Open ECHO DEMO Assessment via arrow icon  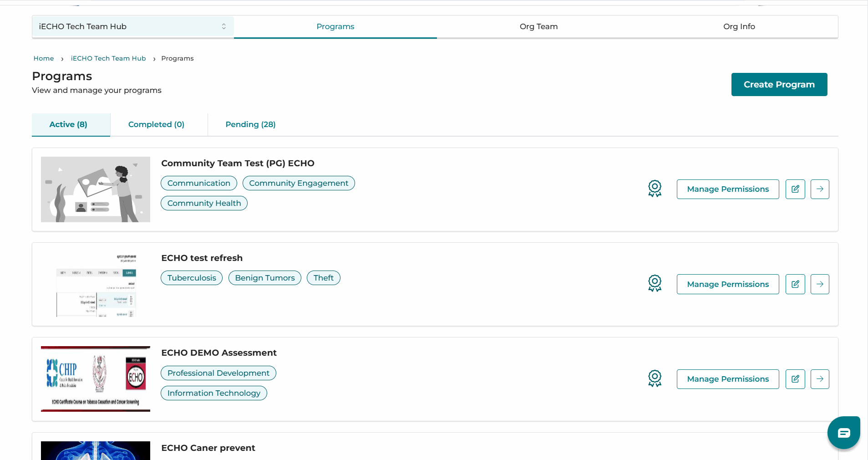pyautogui.click(x=820, y=379)
